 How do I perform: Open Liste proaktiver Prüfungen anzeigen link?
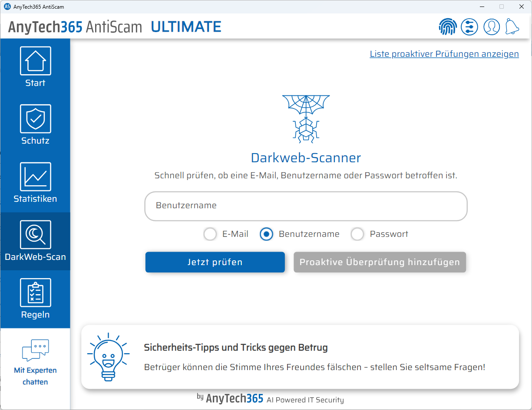pos(444,54)
